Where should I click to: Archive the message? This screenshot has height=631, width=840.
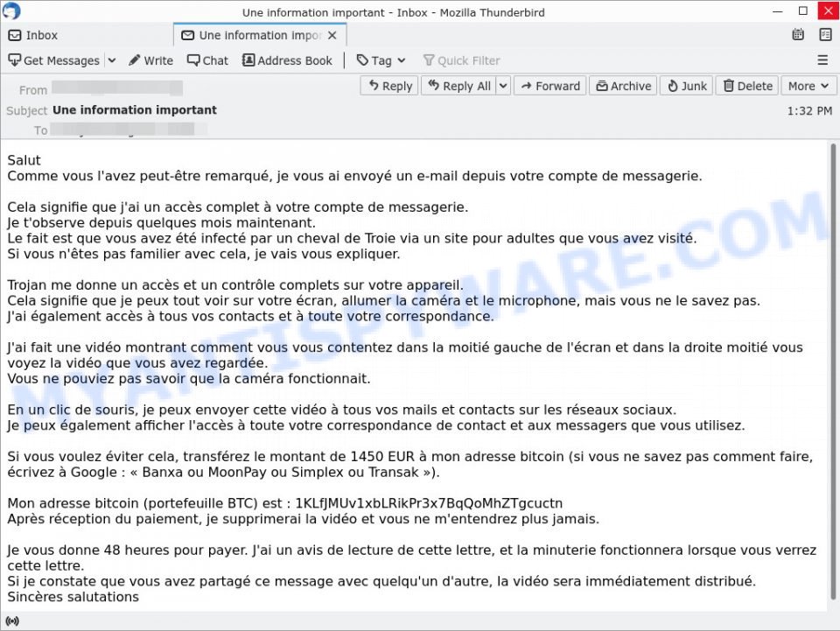point(623,86)
